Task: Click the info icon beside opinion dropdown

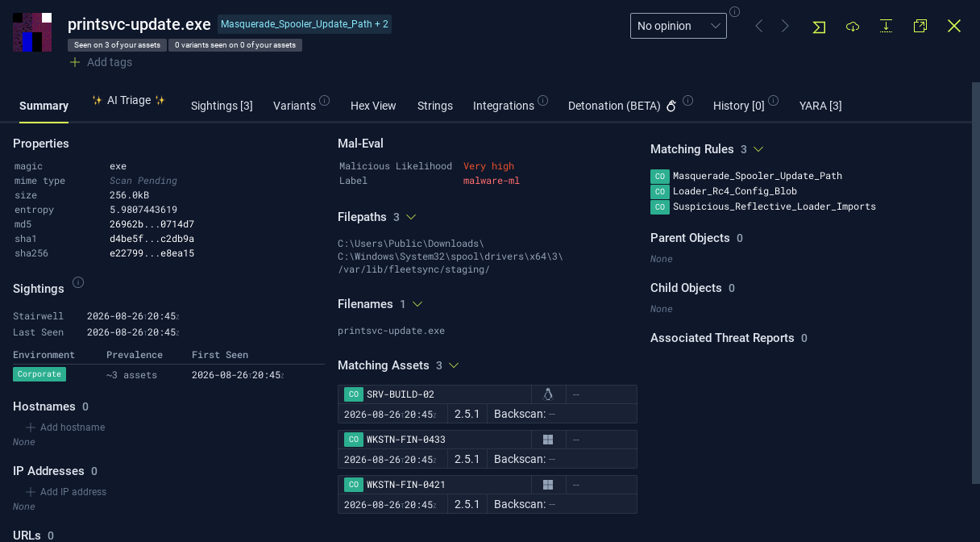Action: coord(734,12)
